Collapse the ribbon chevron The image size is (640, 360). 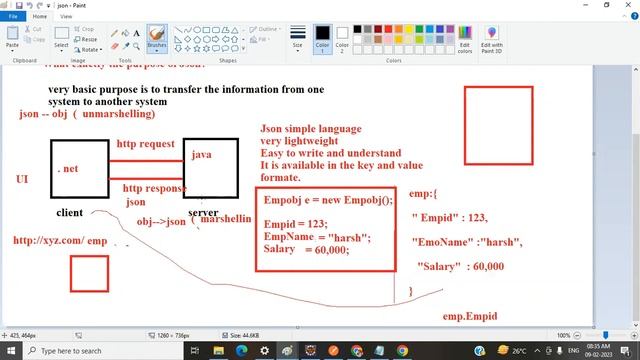tap(624, 16)
